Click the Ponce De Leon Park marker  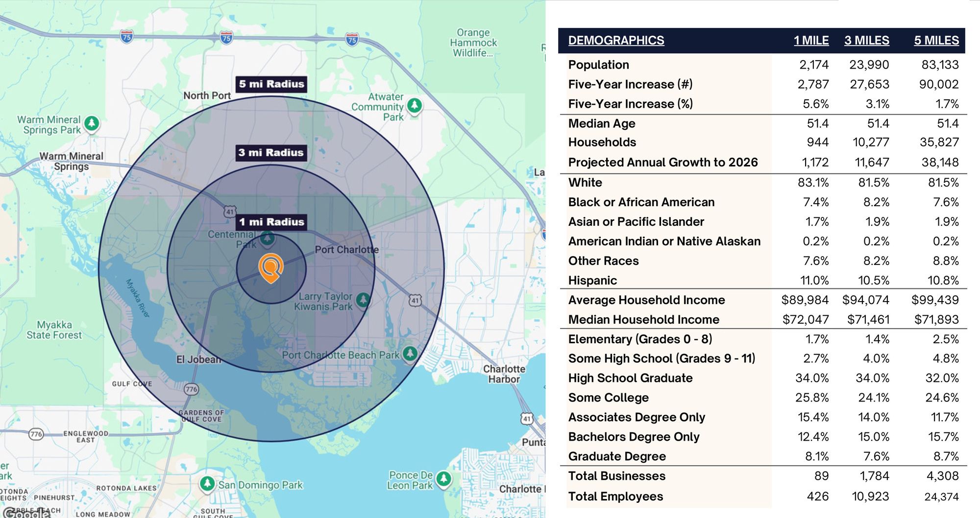[444, 478]
